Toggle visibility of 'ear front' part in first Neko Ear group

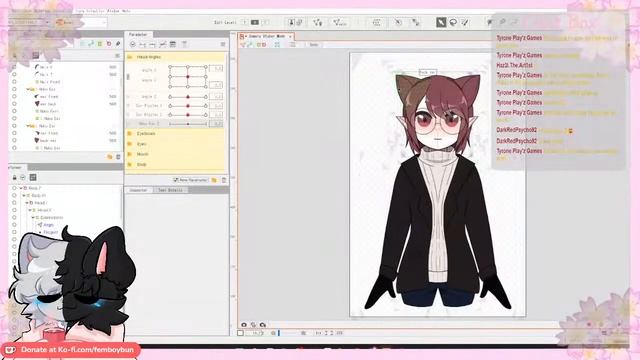click(14, 96)
